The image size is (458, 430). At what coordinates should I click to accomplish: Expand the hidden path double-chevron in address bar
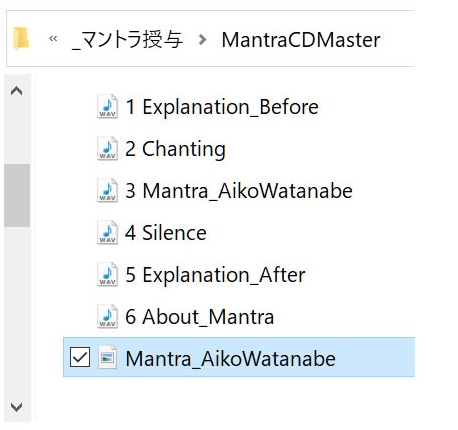click(x=53, y=39)
